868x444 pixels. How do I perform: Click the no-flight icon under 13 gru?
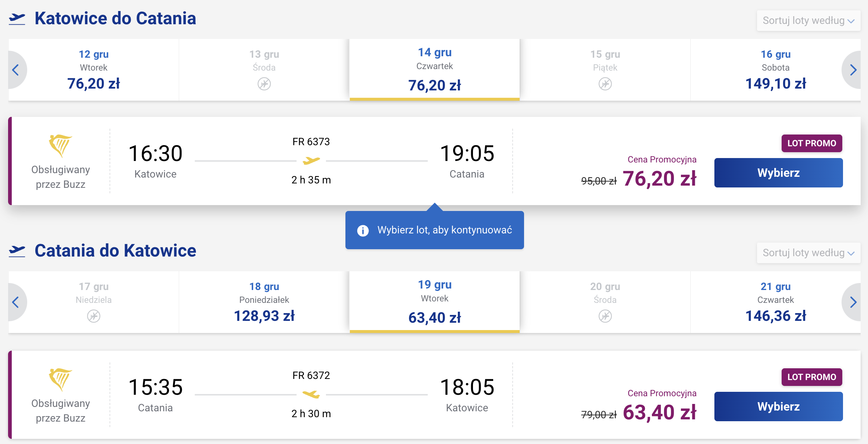(x=264, y=84)
